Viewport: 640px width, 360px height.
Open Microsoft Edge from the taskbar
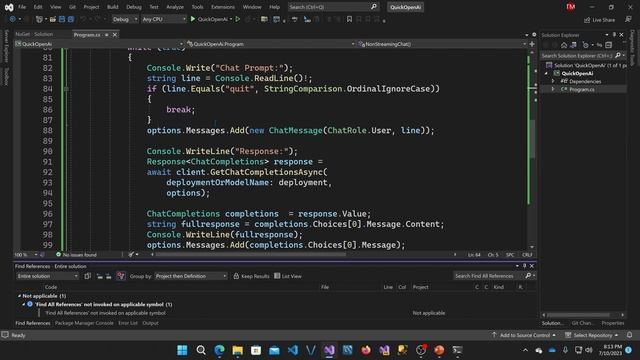[x=219, y=350]
